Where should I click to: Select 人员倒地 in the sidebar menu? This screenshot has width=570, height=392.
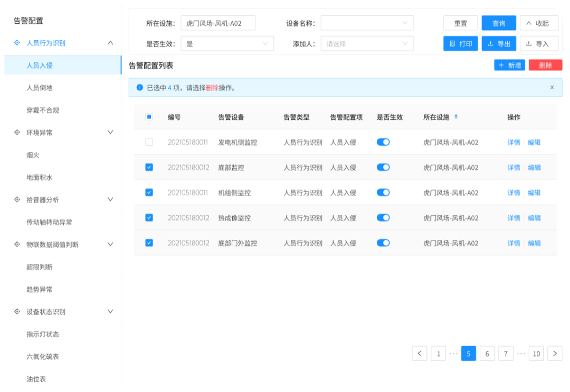click(40, 88)
